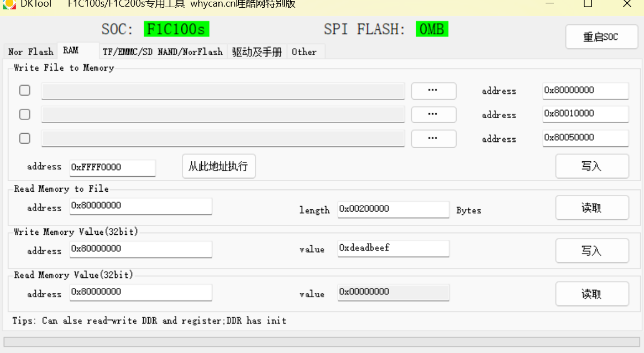Screen dimensions: 644x353
Task: Click the DKTool app icon in title bar
Action: point(9,3)
